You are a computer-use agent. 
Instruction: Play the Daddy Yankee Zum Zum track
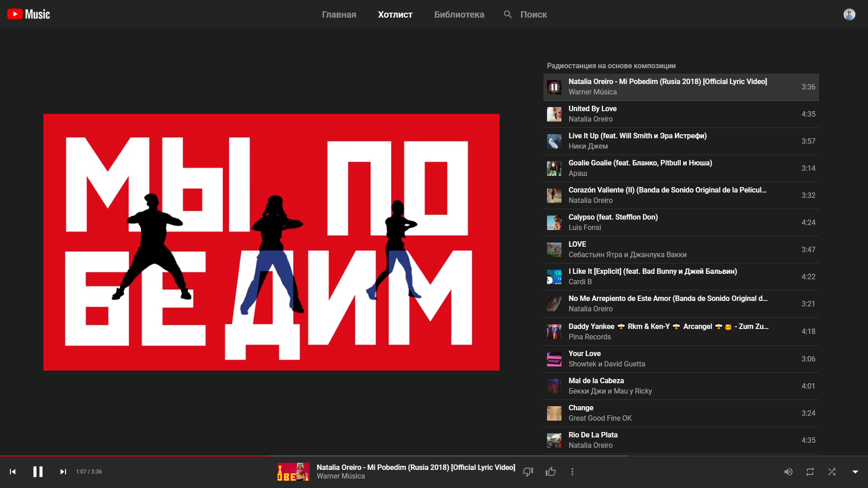pos(681,332)
